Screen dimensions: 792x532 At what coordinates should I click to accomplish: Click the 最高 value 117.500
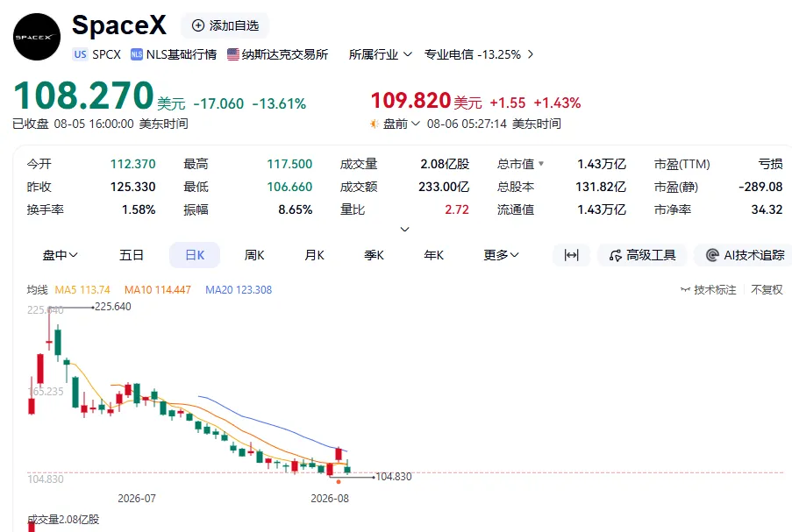coord(289,164)
